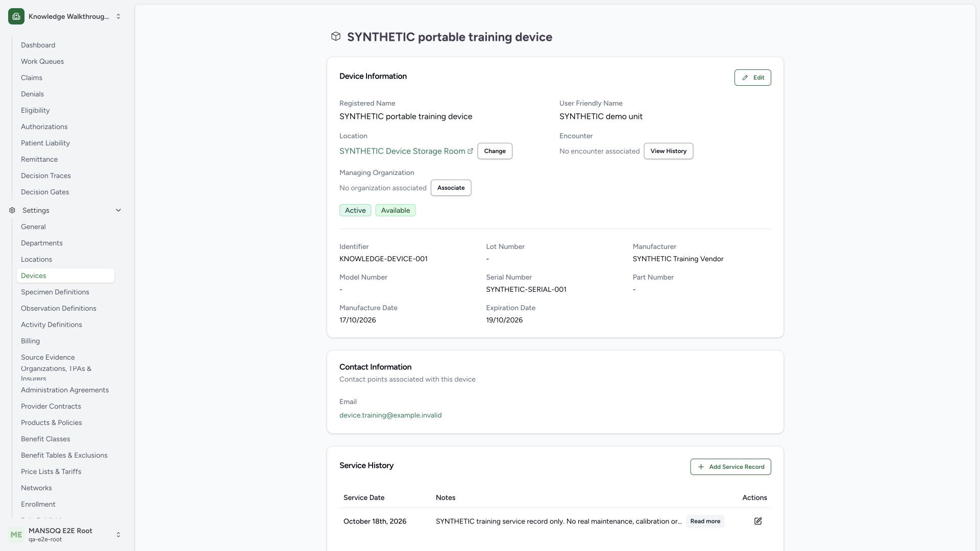Click View History for encounter
This screenshot has width=980, height=551.
coord(668,151)
